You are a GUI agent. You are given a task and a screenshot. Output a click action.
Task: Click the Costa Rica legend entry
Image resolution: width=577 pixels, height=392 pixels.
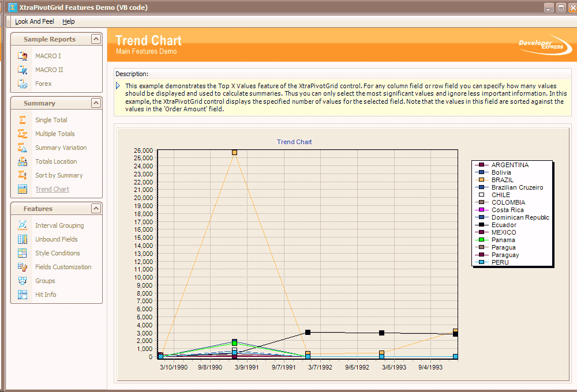[x=507, y=210]
